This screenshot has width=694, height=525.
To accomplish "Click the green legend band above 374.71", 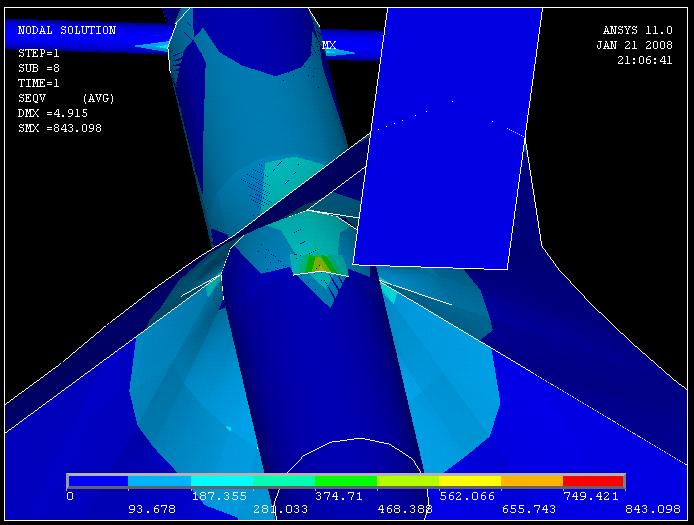I will (x=346, y=481).
